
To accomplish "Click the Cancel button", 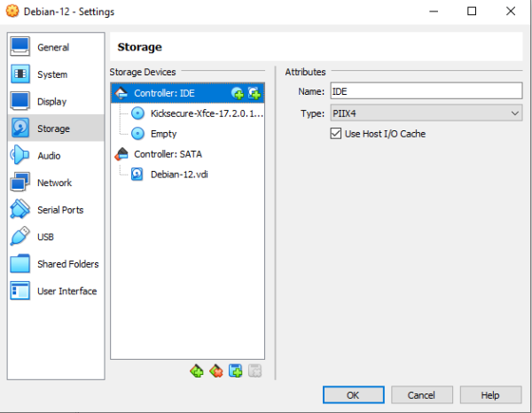I will point(421,394).
